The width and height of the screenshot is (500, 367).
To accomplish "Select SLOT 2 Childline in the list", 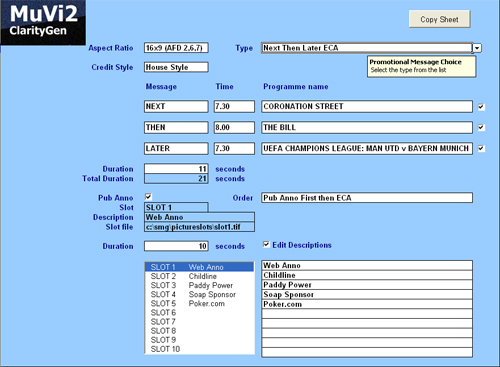I will (x=199, y=276).
